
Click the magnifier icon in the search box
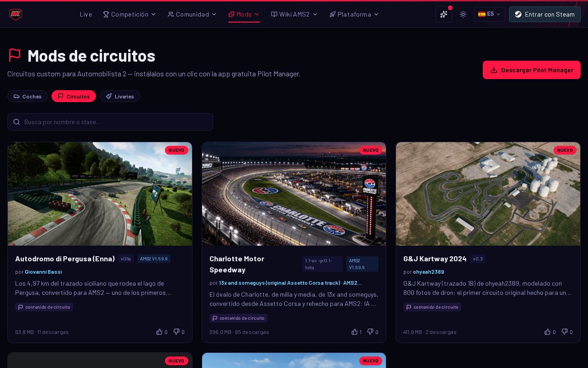point(17,122)
